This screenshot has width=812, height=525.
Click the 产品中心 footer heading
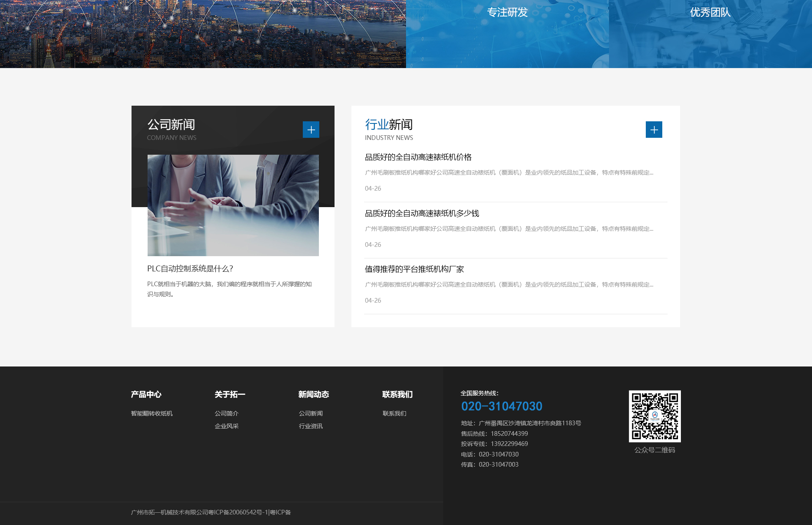[x=146, y=394]
